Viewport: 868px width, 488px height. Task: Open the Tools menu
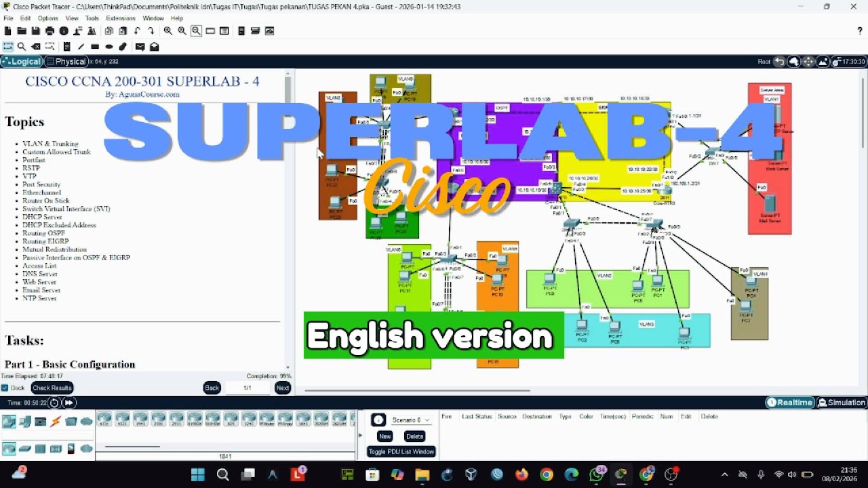[x=92, y=18]
